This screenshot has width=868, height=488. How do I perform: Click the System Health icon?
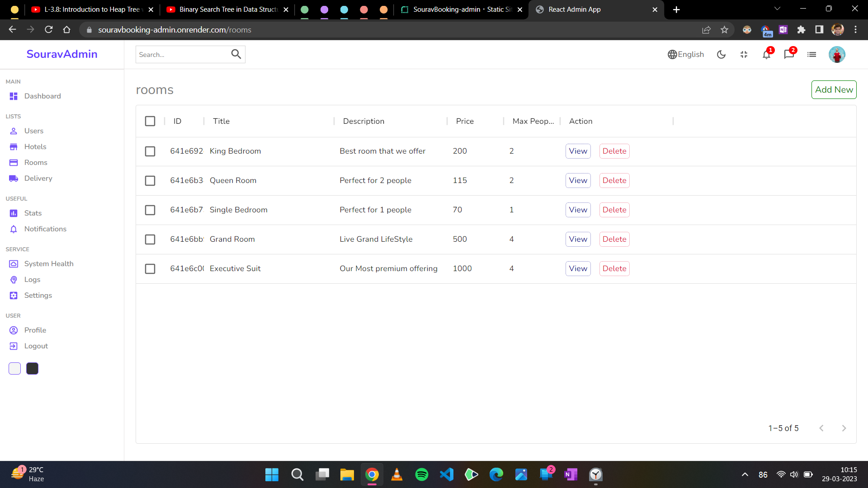[14, 264]
